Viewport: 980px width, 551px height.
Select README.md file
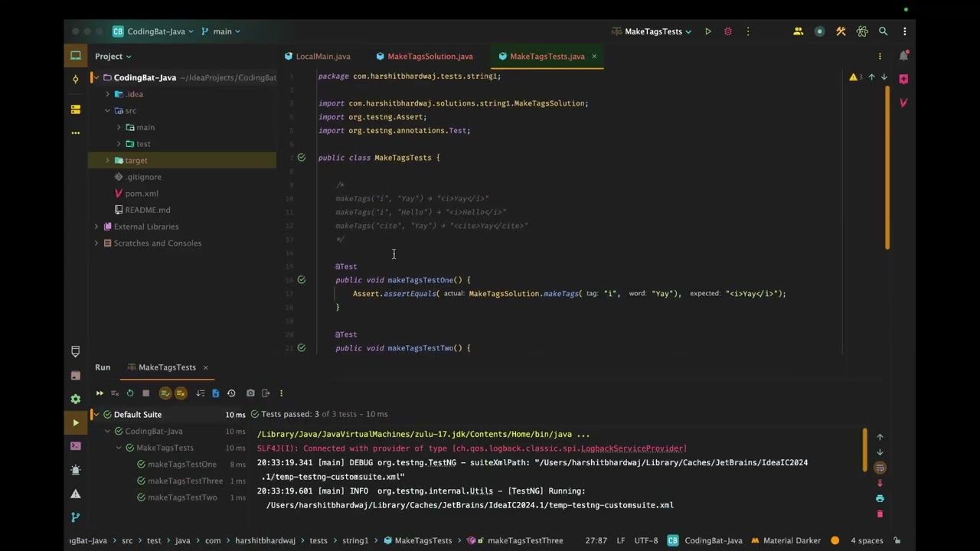coord(148,210)
